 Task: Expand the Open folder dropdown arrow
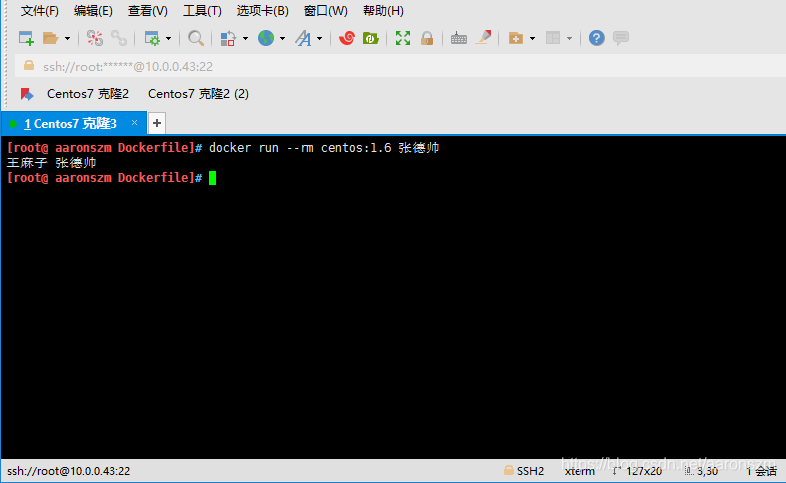point(67,38)
